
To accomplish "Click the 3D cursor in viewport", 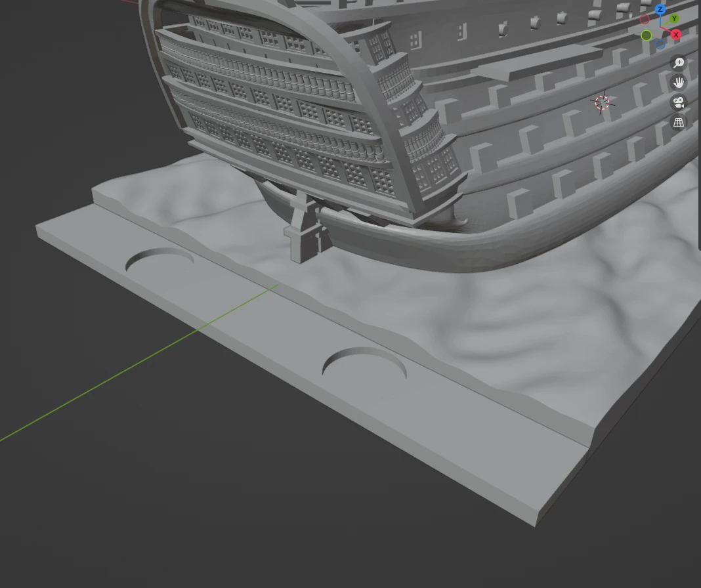I will pyautogui.click(x=602, y=103).
